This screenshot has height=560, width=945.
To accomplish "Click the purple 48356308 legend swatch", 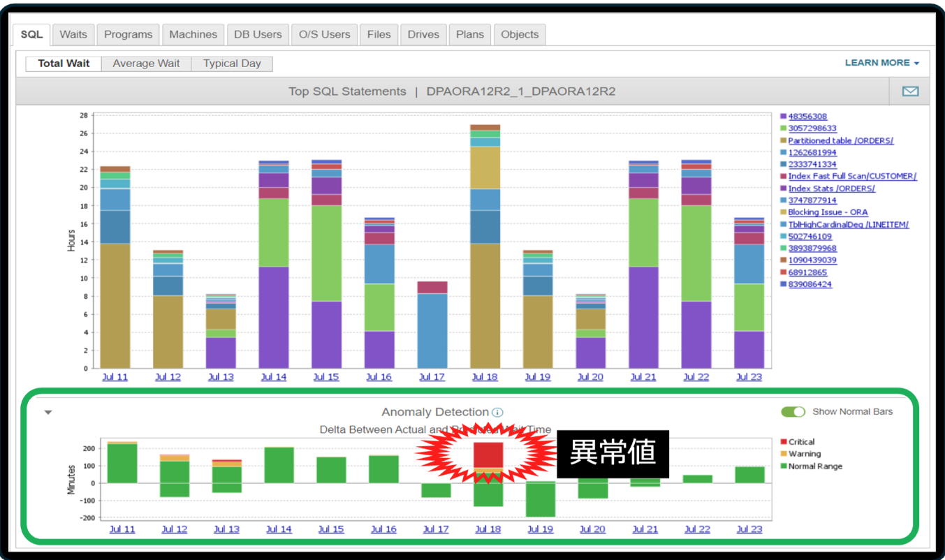I will (784, 117).
